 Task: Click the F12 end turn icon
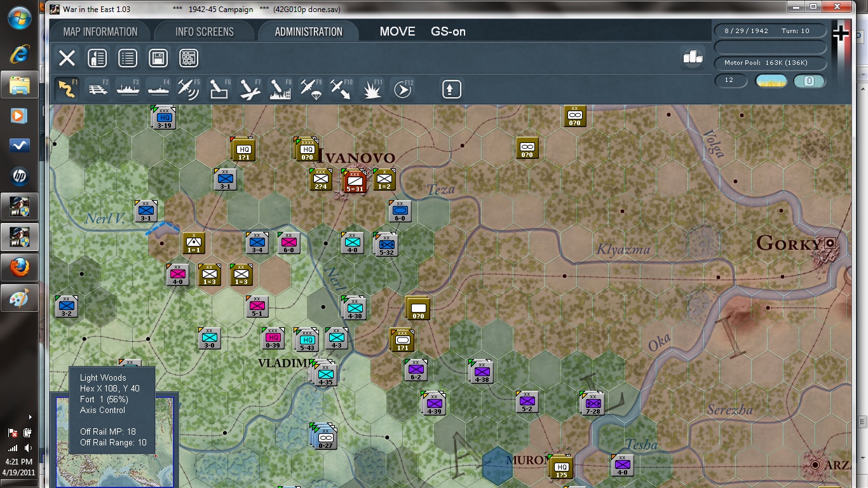[x=402, y=89]
